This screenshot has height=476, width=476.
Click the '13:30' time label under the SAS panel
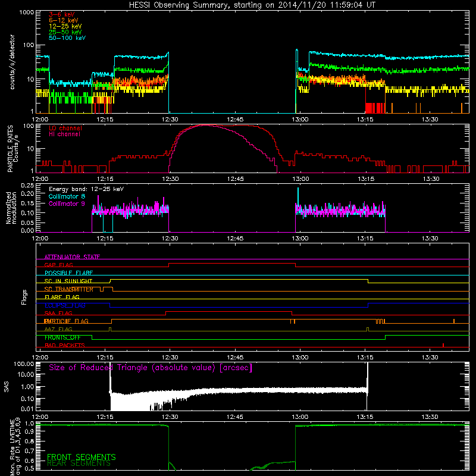pyautogui.click(x=430, y=416)
